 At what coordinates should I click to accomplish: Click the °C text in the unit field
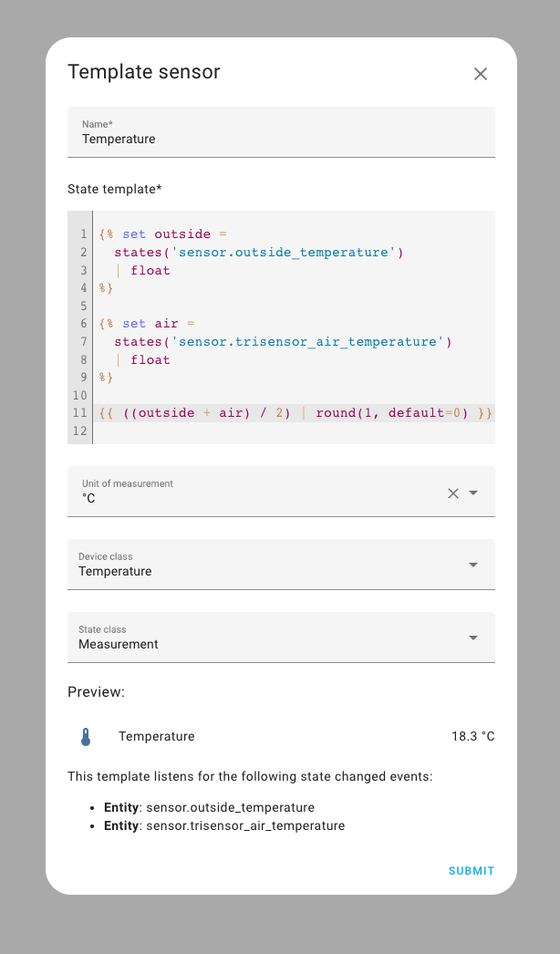(88, 499)
